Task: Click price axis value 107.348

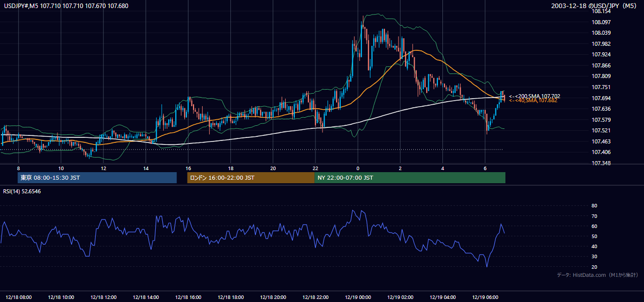Action: (x=601, y=163)
